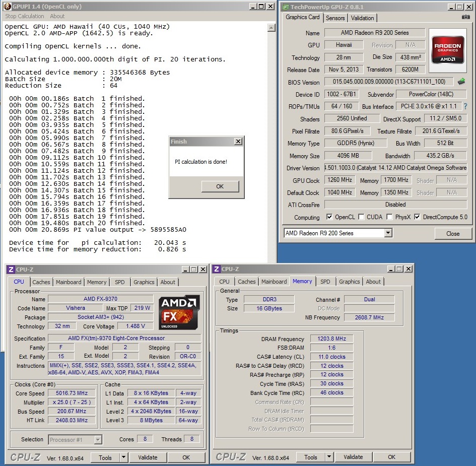This screenshot has height=466, width=476.
Task: Click the BIOS save chip icon in GPU-Z
Action: [x=461, y=81]
